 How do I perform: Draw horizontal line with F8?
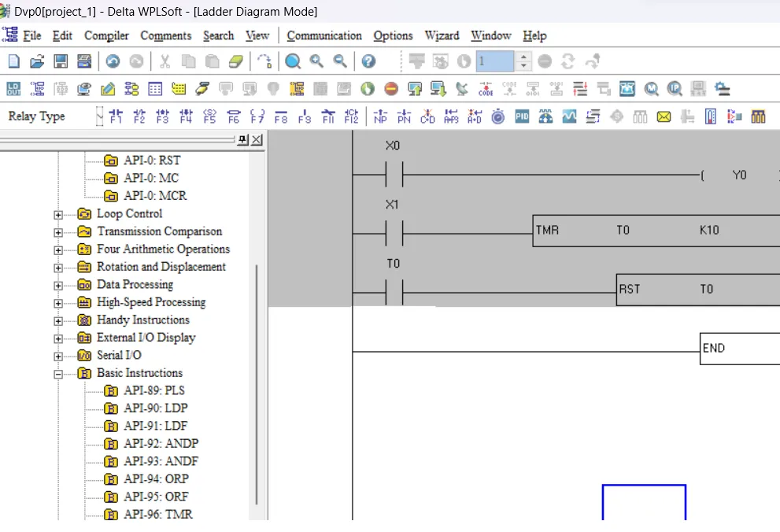(x=281, y=116)
